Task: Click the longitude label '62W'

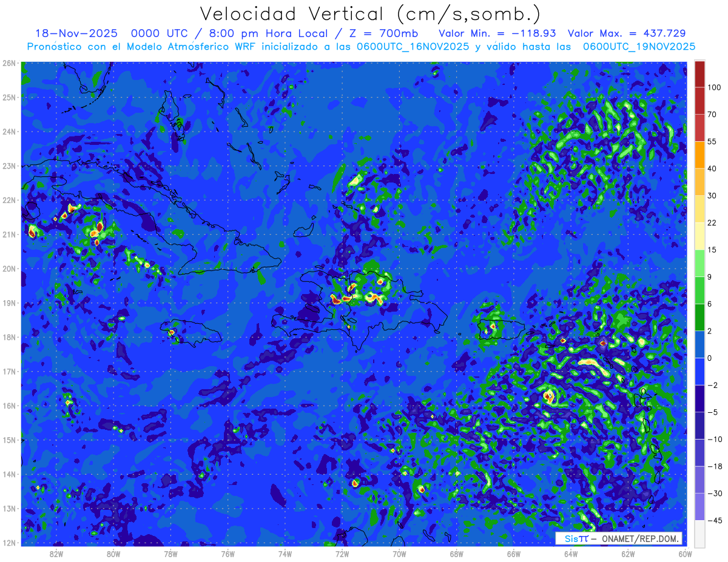Action: (627, 554)
